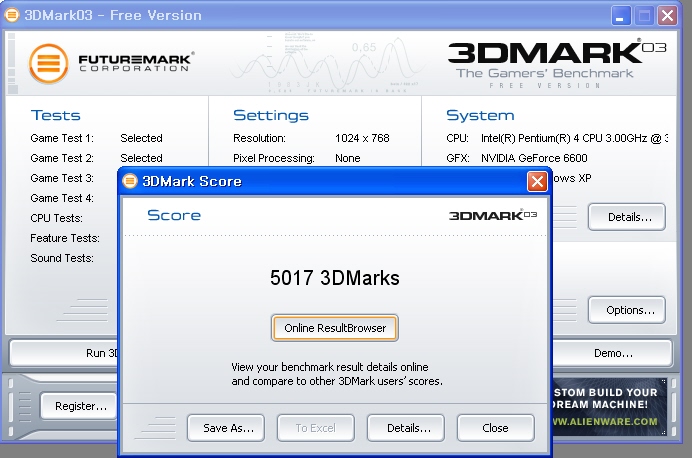Click the 'CPU Tests:' label
The width and height of the screenshot is (692, 458).
(56, 218)
